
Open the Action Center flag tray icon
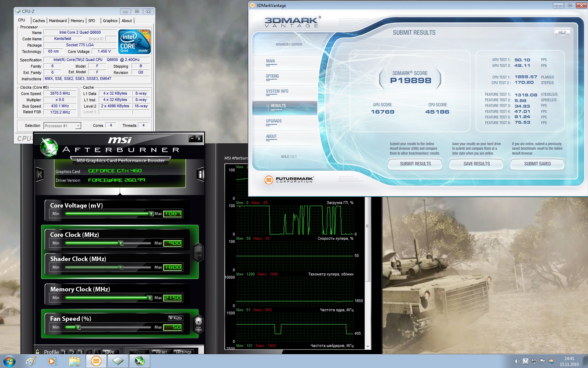coord(542,361)
